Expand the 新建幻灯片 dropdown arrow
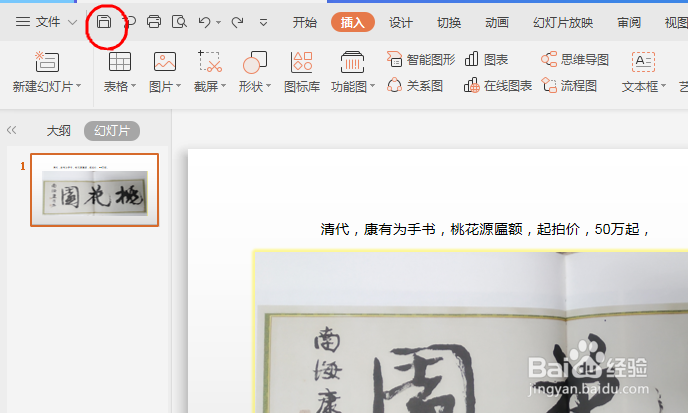The image size is (688, 413). pyautogui.click(x=79, y=86)
